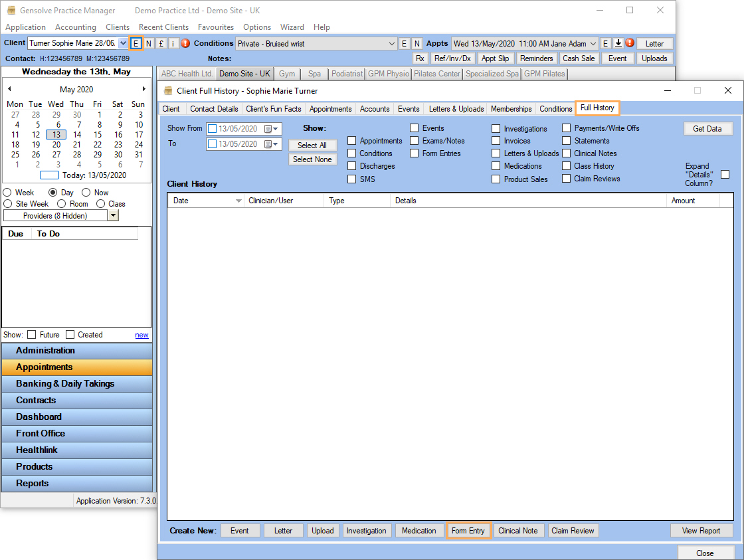Screen dimensions: 744x560
Task: Open the Accounting menu
Action: click(76, 27)
